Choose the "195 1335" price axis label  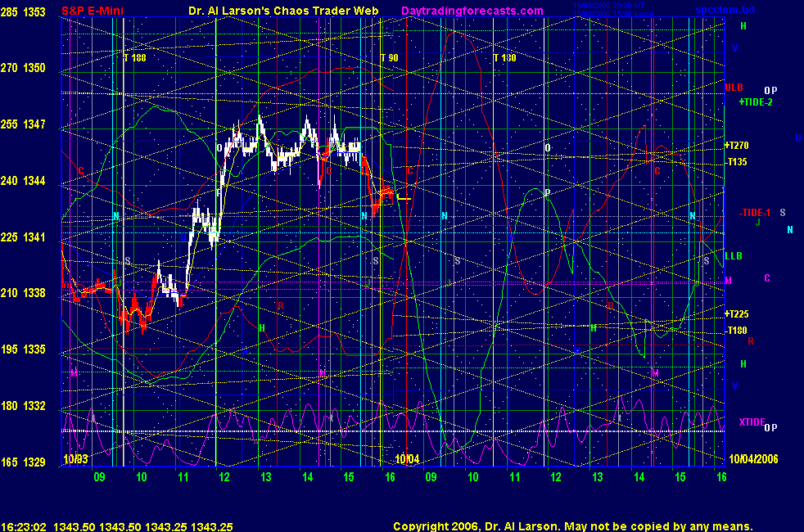click(x=23, y=349)
